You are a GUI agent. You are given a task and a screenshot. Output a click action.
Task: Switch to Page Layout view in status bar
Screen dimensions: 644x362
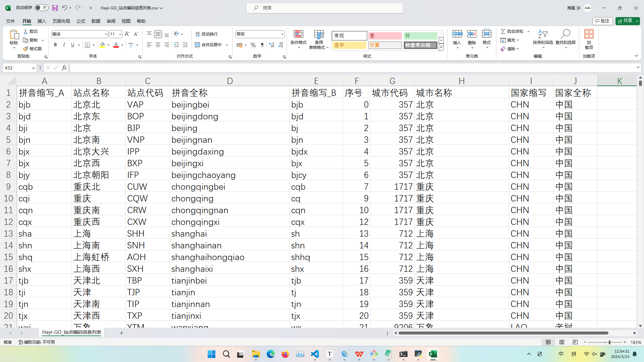click(562, 342)
